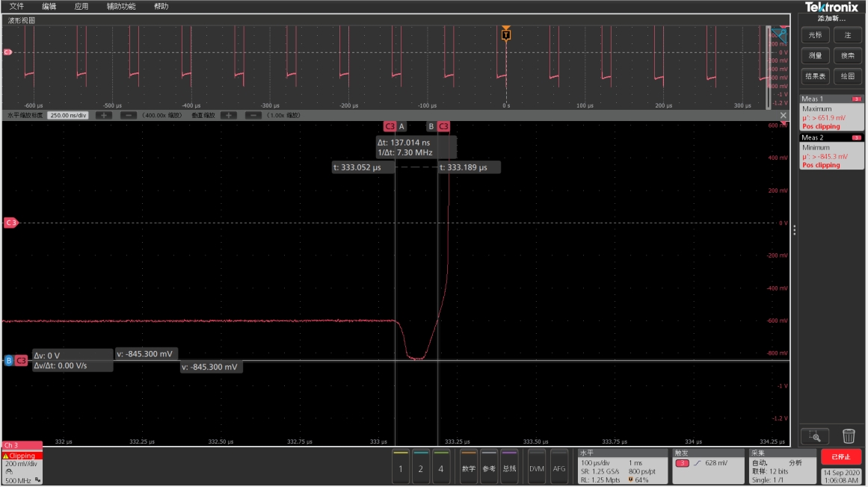This screenshot has width=868, height=487.
Task: Select the Meas 2 Minimum badge
Action: point(831,151)
